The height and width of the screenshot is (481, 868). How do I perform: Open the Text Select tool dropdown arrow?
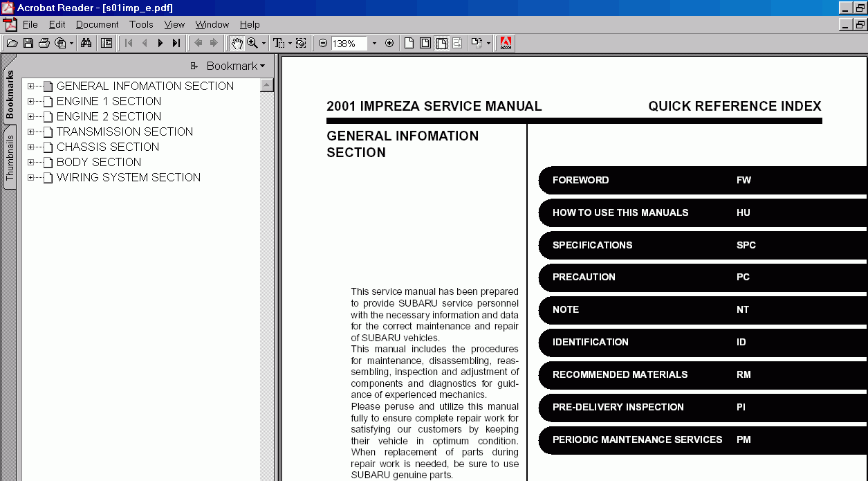[290, 44]
